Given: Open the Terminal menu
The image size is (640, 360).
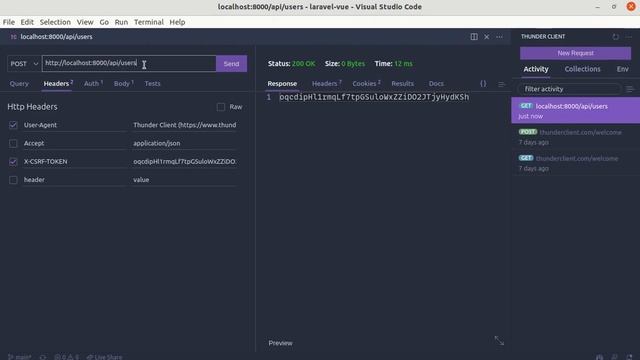Looking at the screenshot, I should [149, 22].
